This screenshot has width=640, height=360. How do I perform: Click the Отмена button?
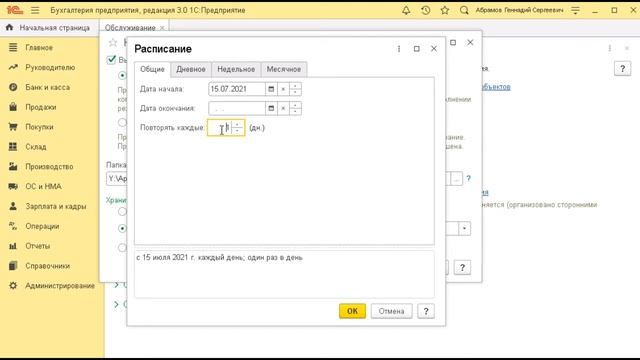tap(391, 311)
